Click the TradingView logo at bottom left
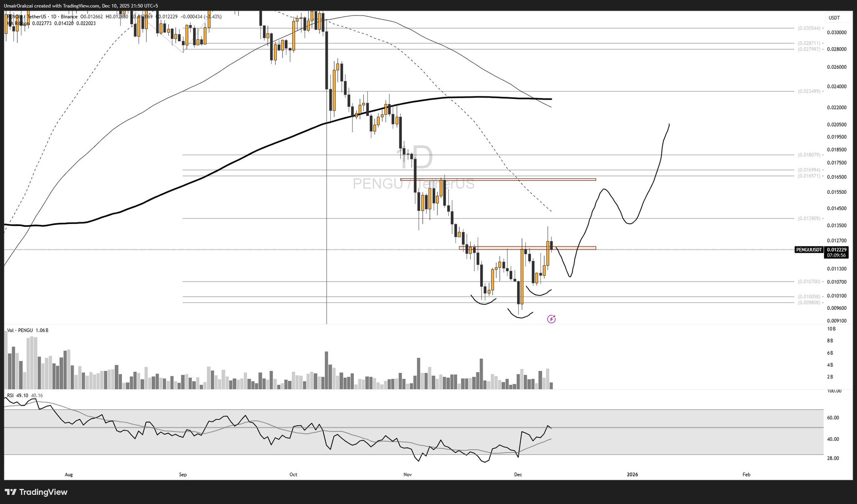The height and width of the screenshot is (504, 857). (36, 492)
